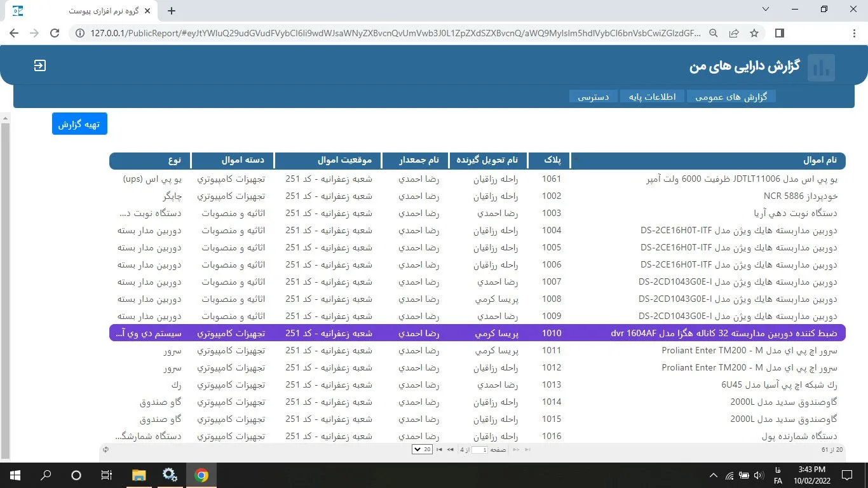This screenshot has width=868, height=488.
Task: Click the تهیه گزارش button
Action: click(x=79, y=124)
